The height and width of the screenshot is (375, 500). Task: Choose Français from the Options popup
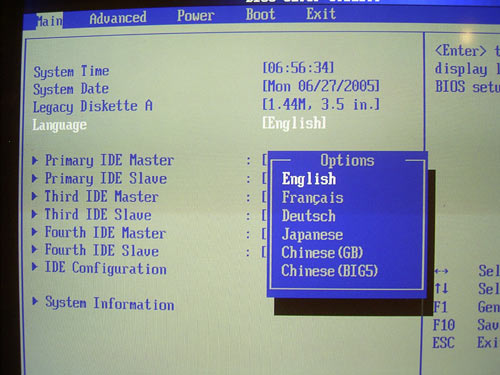point(312,198)
